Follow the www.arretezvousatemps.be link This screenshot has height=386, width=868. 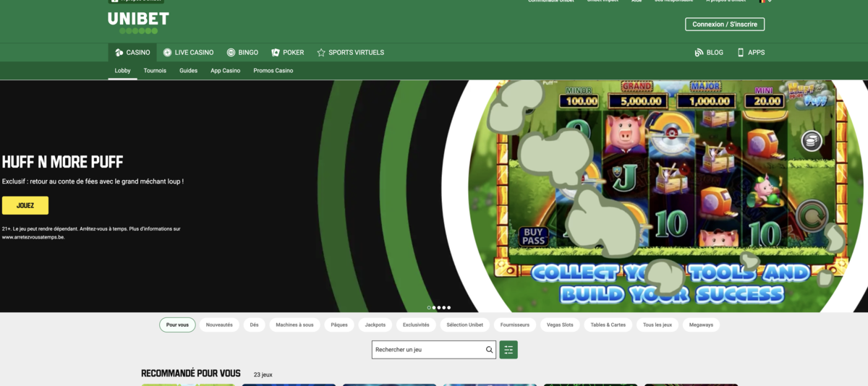pyautogui.click(x=33, y=237)
